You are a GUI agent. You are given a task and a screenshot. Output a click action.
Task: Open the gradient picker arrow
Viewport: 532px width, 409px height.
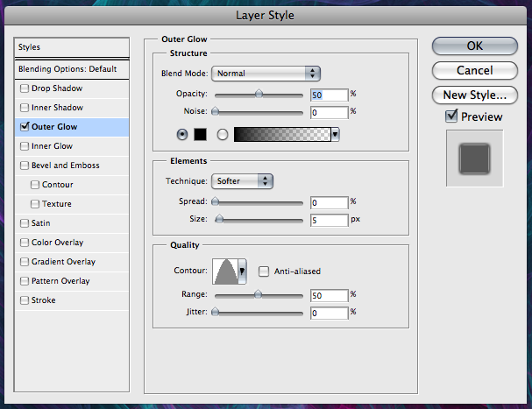(335, 135)
